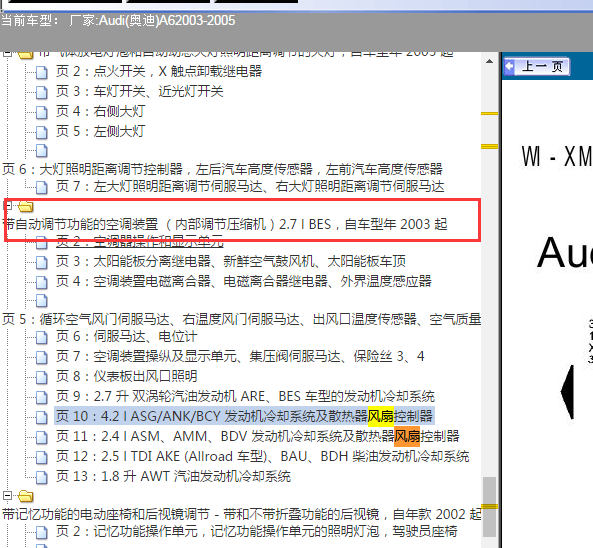The image size is (593, 548).
Task: Click the folder icon of the 空调装置 2.7 l BES group
Action: pyautogui.click(x=26, y=206)
